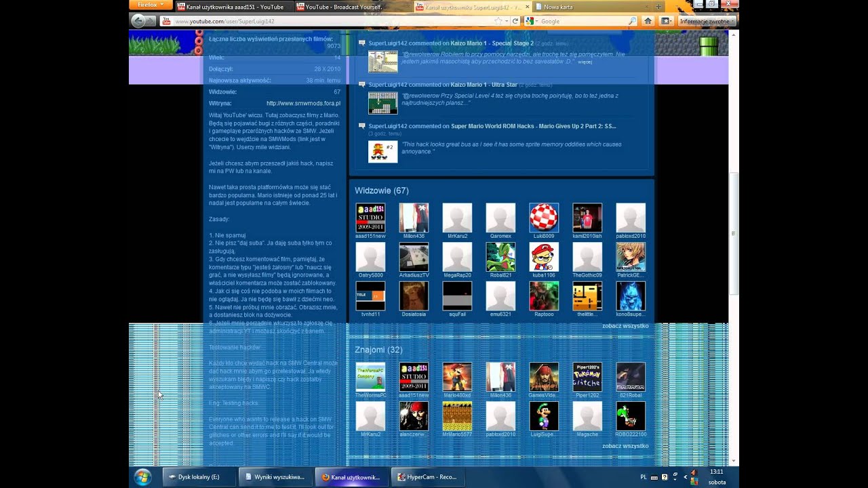The image size is (868, 488).
Task: Open TheWormsPC friend avatar
Action: 370,377
